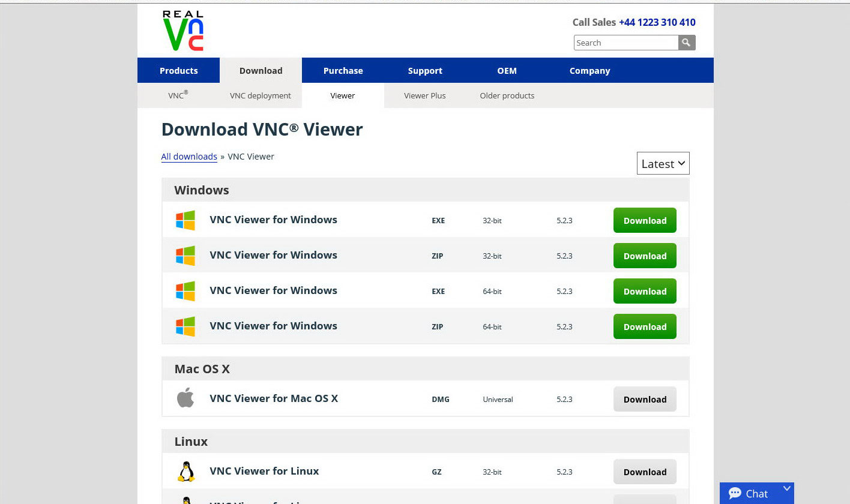This screenshot has width=850, height=504.
Task: Open the Purchase menu
Action: pos(343,70)
